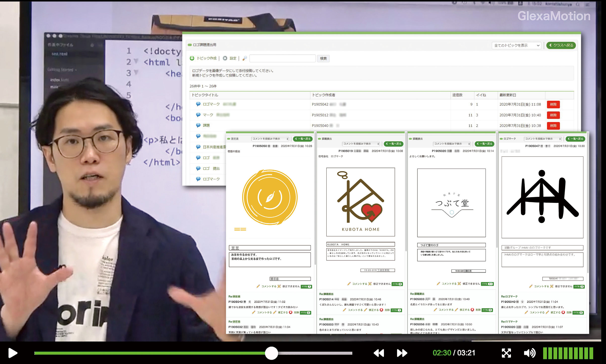Image resolution: width=606 pixels, height=364 pixels.
Task: Click 一覧へ戻る in the P1905047 panel
Action: 575,139
